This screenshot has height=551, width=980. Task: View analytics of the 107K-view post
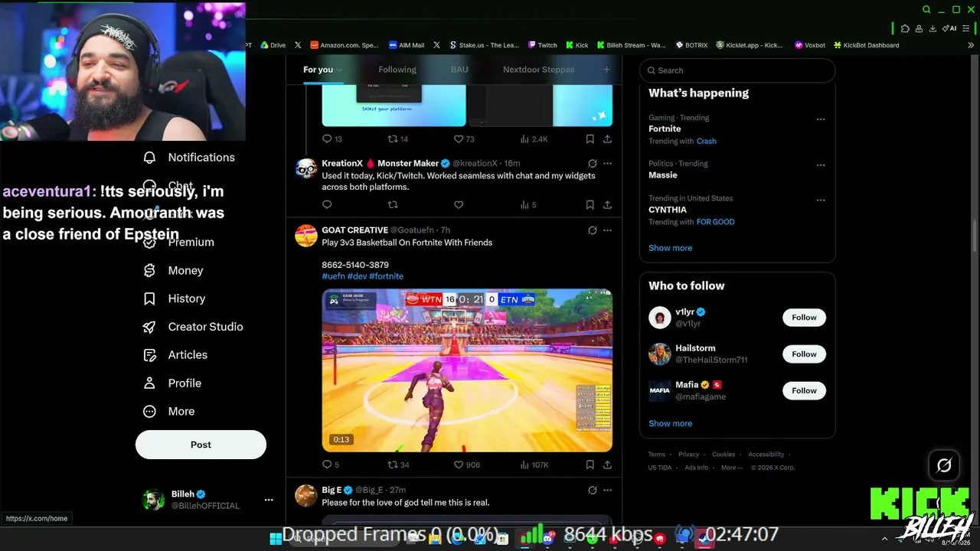click(x=534, y=465)
